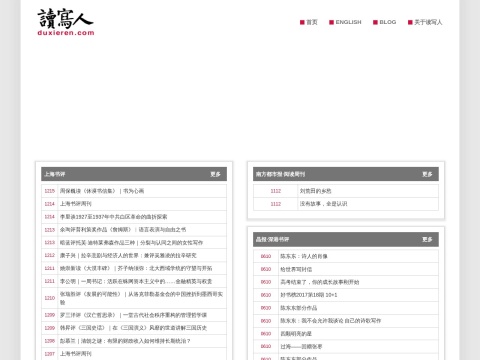This screenshot has height=360, width=480.
Task: Open 彭慕兰 清朝之谜 article
Action: pos(125,341)
